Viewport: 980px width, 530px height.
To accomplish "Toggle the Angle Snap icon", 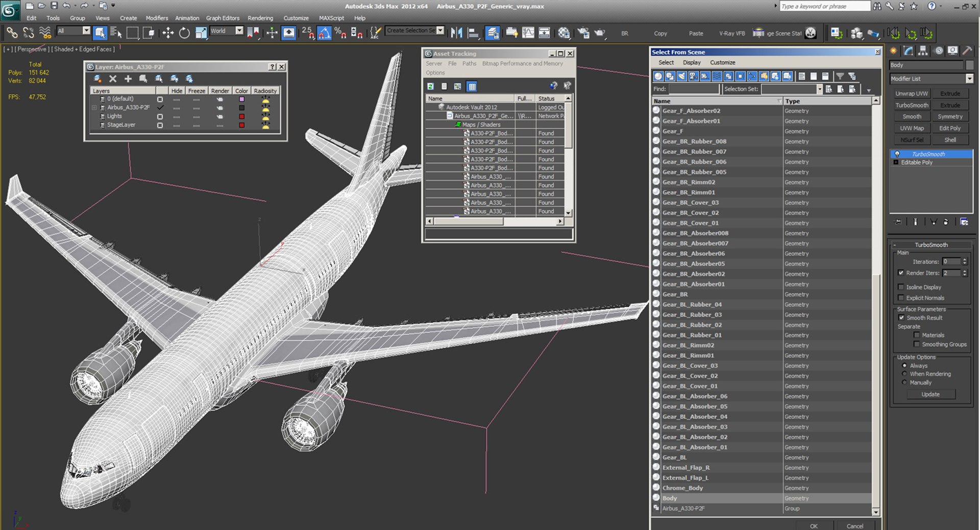I will [x=324, y=33].
